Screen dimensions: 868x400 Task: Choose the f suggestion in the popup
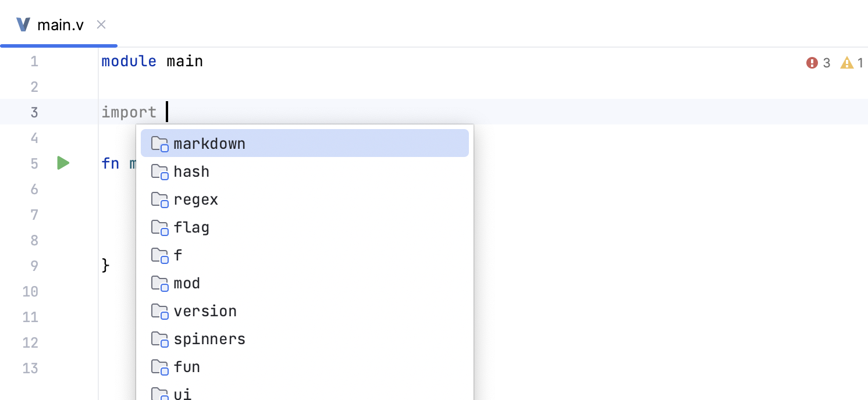(177, 255)
